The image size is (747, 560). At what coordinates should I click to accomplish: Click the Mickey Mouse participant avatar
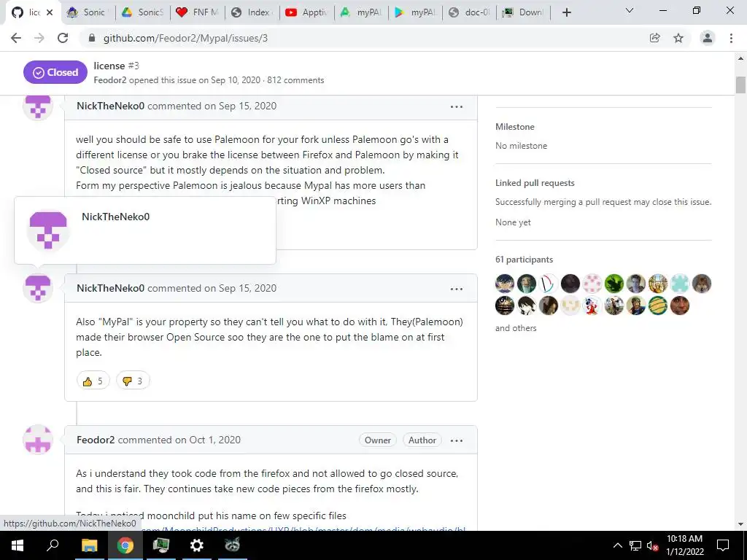pyautogui.click(x=592, y=306)
